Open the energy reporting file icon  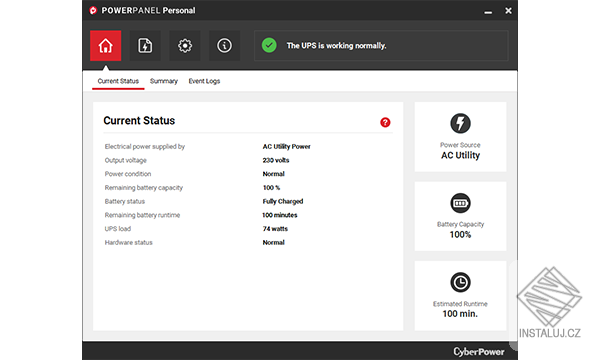tap(145, 46)
